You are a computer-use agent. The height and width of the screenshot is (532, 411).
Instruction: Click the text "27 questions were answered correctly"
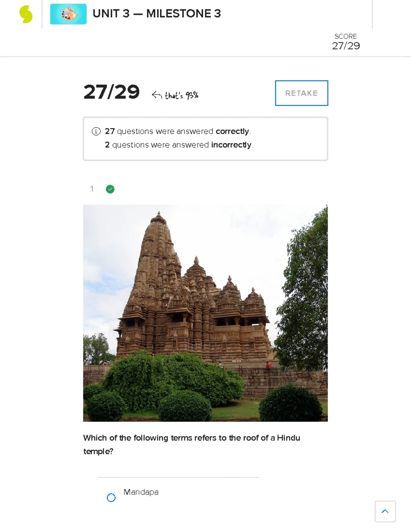tap(177, 132)
